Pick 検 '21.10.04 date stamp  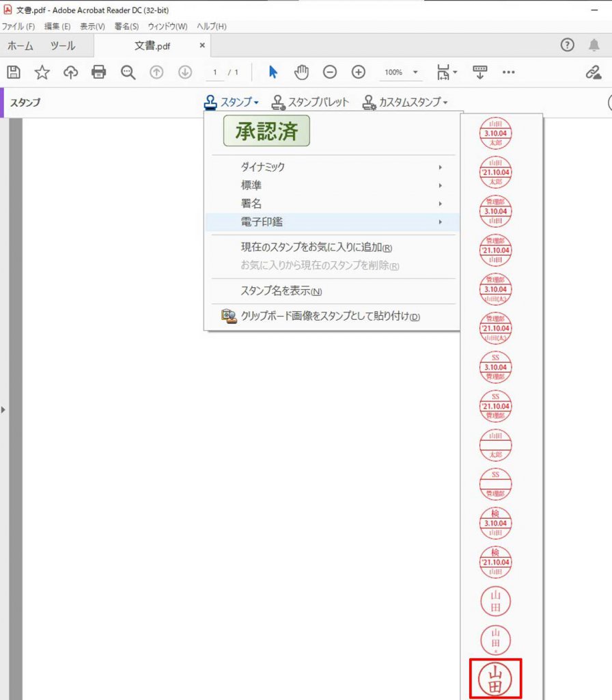(495, 562)
